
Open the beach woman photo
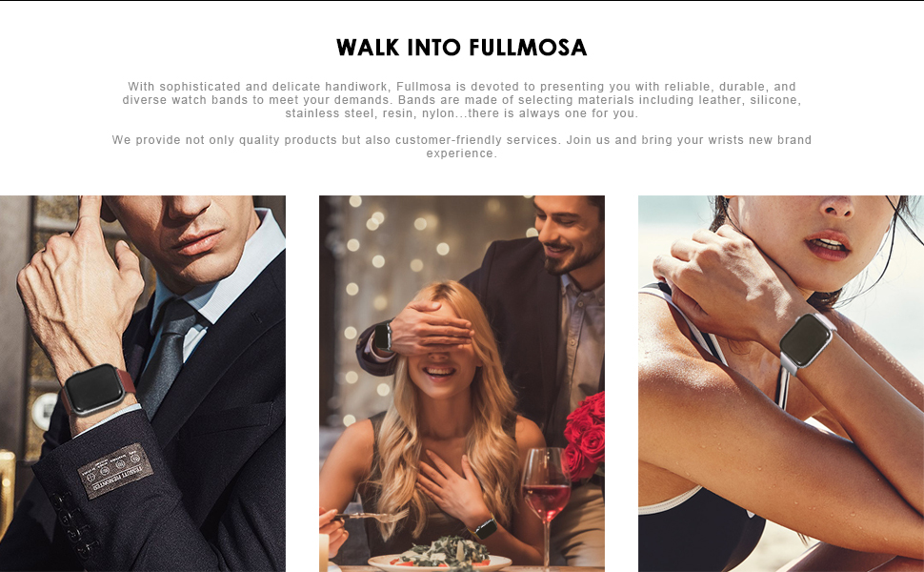pos(781,383)
